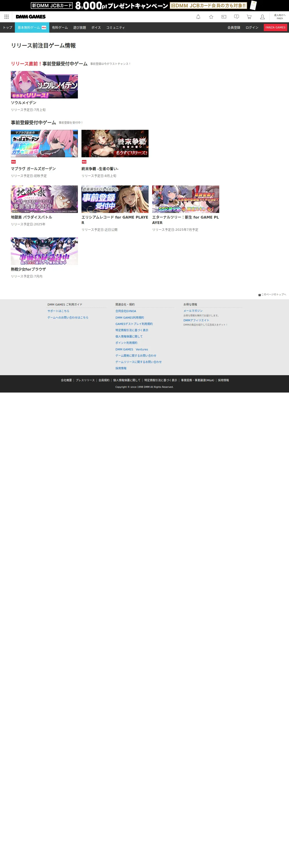Click the red FANZA GAMES button
This screenshot has height=868, width=289.
point(275,28)
